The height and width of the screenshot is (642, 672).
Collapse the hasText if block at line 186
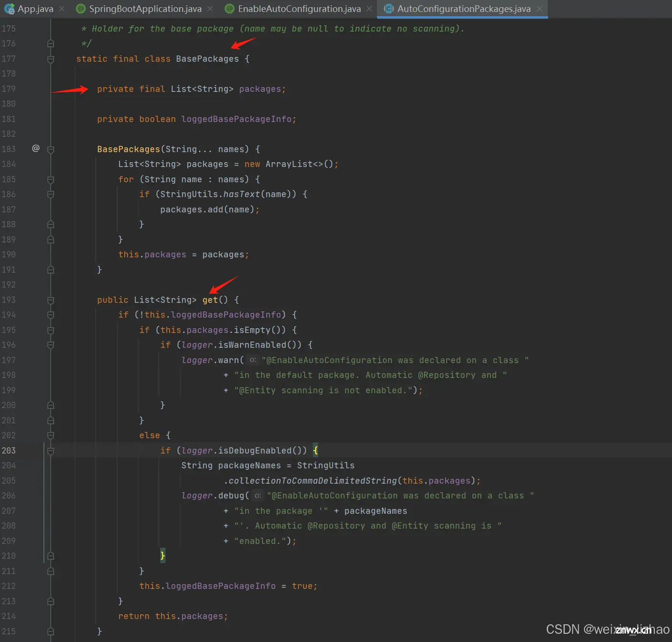pos(51,194)
